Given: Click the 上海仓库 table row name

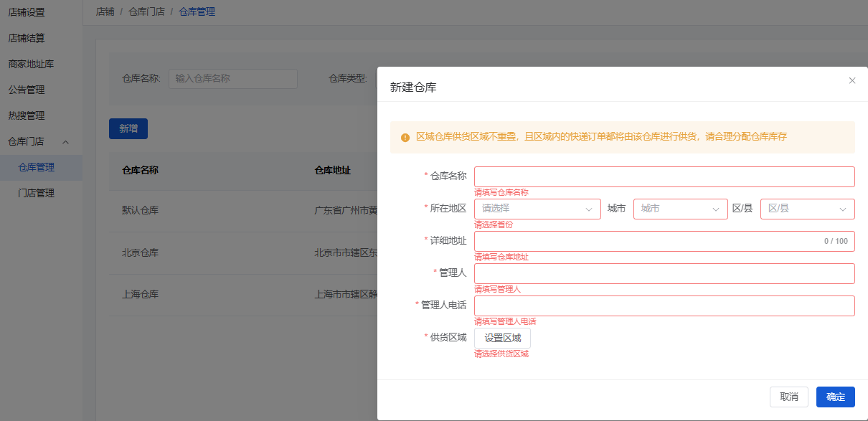Looking at the screenshot, I should tap(140, 294).
